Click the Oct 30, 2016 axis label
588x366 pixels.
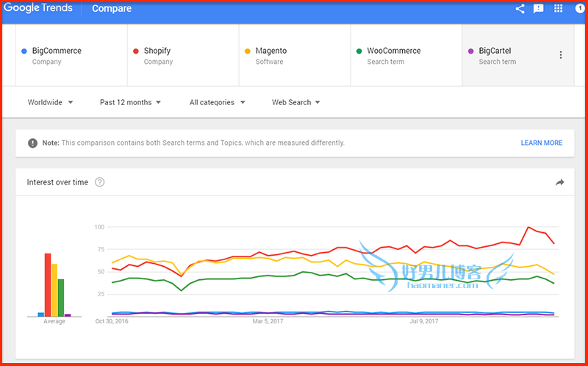pyautogui.click(x=112, y=321)
